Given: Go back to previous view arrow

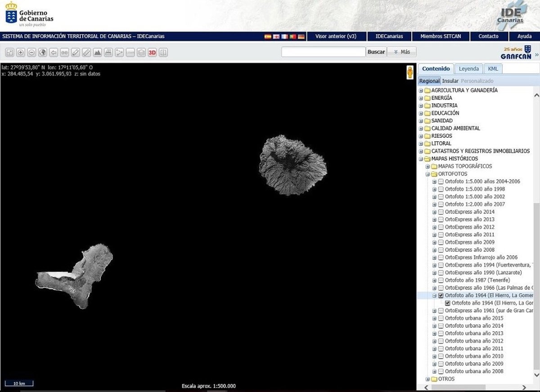Looking at the screenshot, I should pyautogui.click(x=54, y=53).
